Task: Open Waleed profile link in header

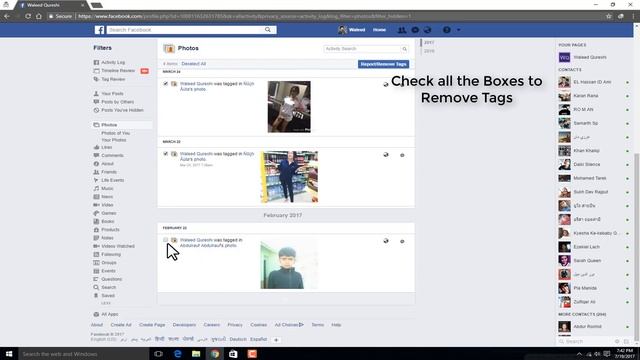Action: click(352, 30)
